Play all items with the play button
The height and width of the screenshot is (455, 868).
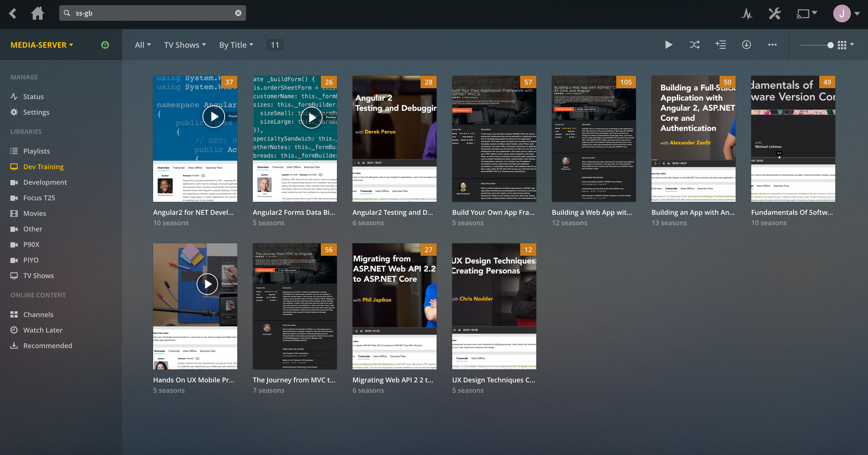(669, 45)
